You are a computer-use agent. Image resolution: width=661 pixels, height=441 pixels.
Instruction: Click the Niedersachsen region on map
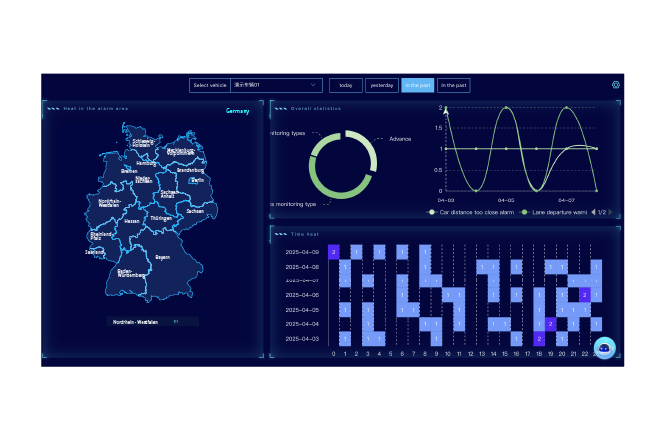144,180
